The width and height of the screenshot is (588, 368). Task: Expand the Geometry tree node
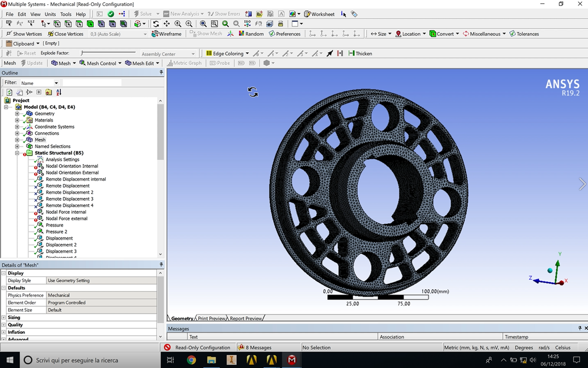point(17,114)
